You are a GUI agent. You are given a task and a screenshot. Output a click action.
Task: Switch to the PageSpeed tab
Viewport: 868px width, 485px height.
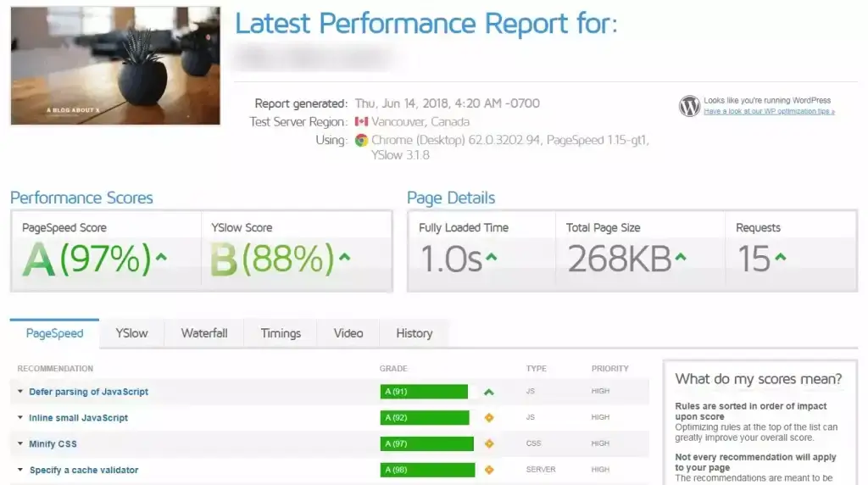[55, 333]
